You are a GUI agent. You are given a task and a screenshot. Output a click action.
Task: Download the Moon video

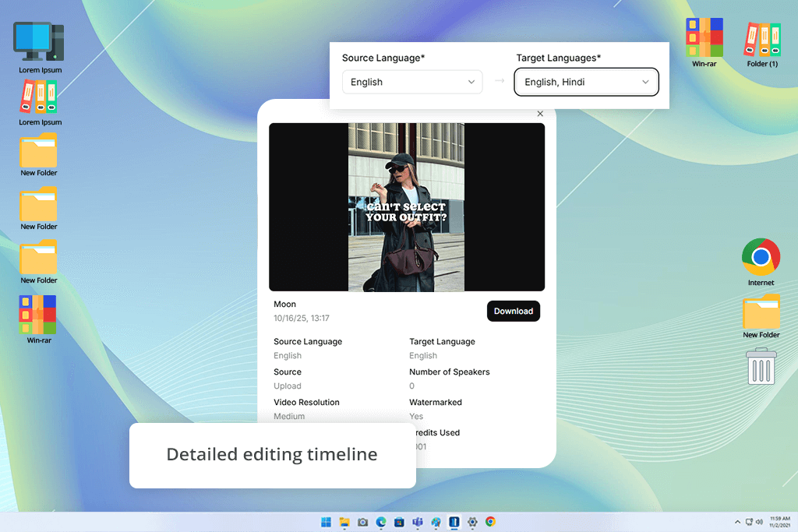point(513,312)
